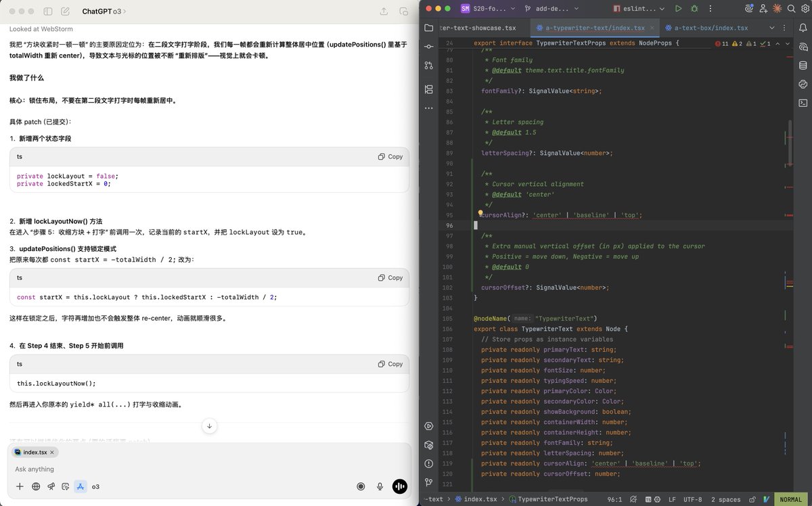Click TypewriterTextProps in breadcrumb
The height and width of the screenshot is (506, 812).
pyautogui.click(x=548, y=499)
